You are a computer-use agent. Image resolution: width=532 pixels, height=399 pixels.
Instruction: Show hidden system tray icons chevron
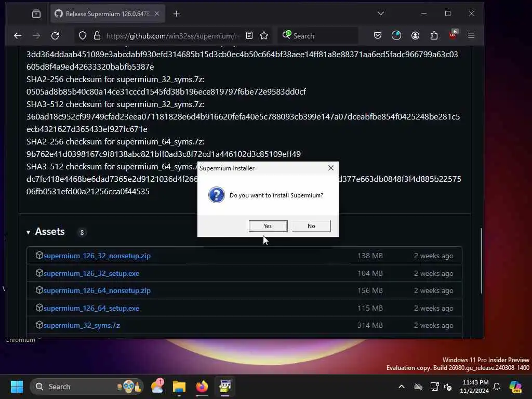coord(402,387)
